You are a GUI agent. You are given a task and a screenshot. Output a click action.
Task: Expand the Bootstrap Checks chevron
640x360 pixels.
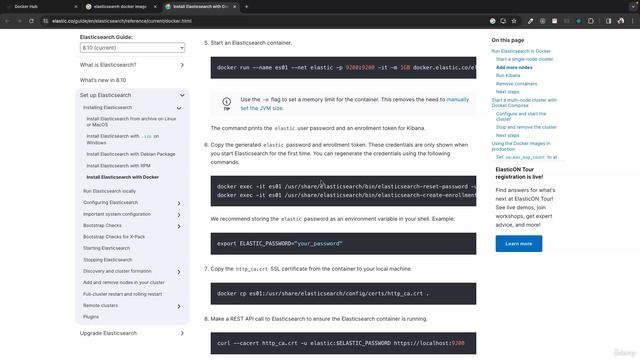(x=179, y=226)
